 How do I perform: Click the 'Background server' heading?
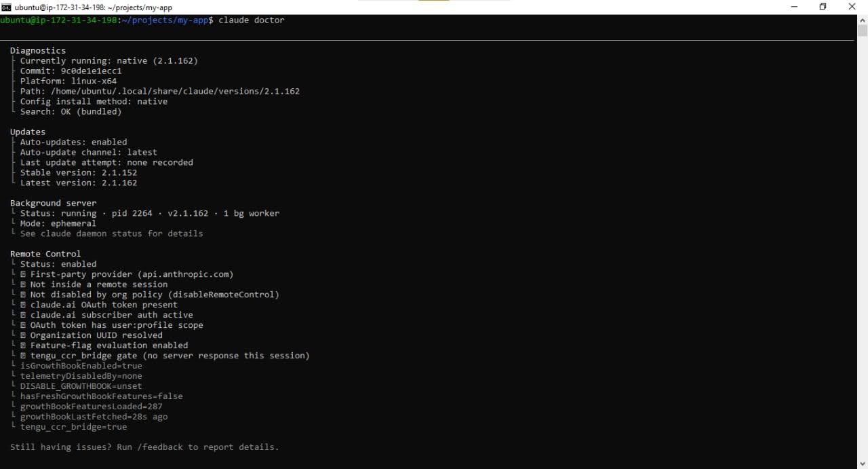click(x=53, y=204)
